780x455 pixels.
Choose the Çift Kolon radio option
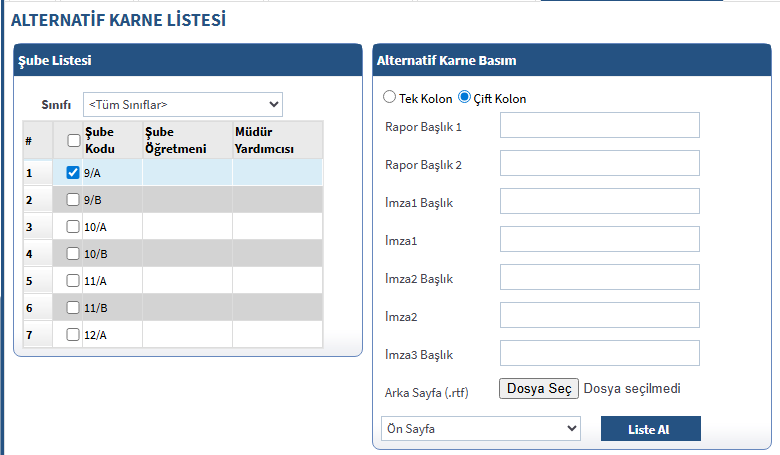click(464, 98)
